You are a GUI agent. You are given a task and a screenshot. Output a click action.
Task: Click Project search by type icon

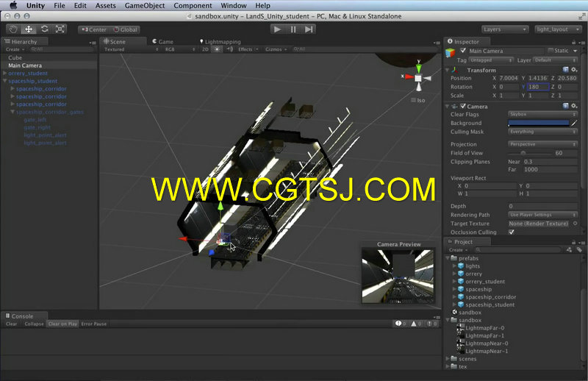pyautogui.click(x=569, y=250)
